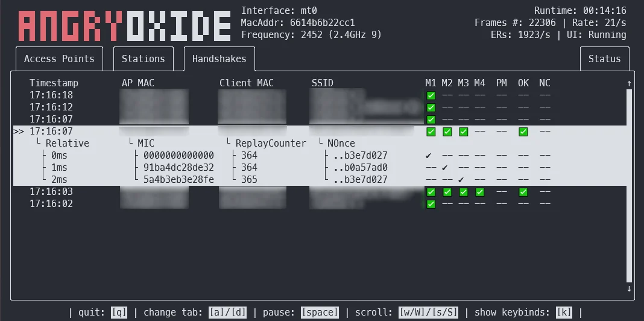Click the vertical scrollbar track

click(x=629, y=185)
